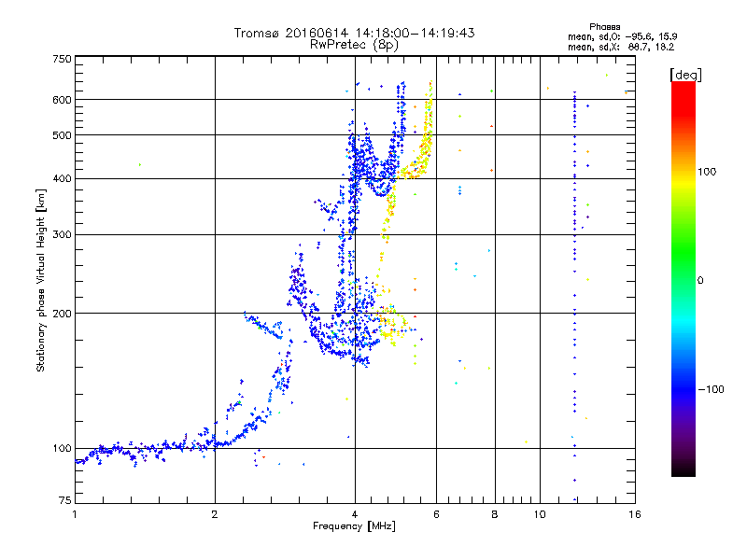Select the 'mean, sd,X: 88.7, 18.2' line
The width and height of the screenshot is (747, 560).
click(621, 47)
